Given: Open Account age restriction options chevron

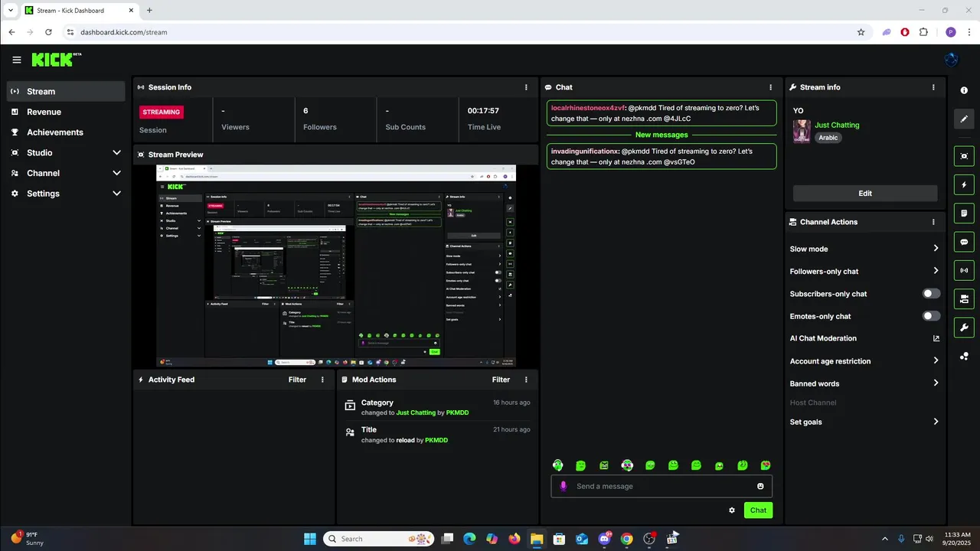Looking at the screenshot, I should click(x=936, y=361).
